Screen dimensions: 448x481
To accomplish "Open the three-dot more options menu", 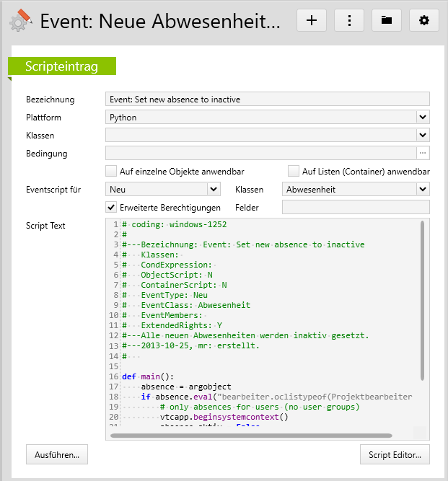I will tap(349, 20).
